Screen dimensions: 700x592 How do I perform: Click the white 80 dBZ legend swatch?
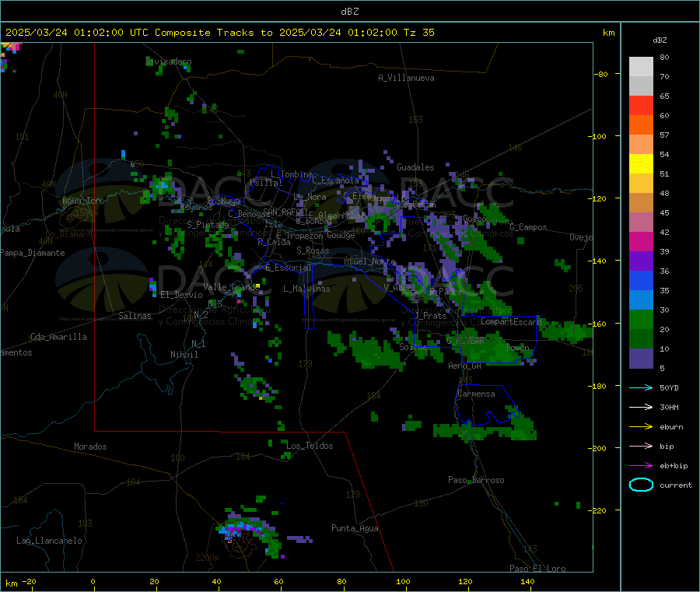[x=641, y=67]
